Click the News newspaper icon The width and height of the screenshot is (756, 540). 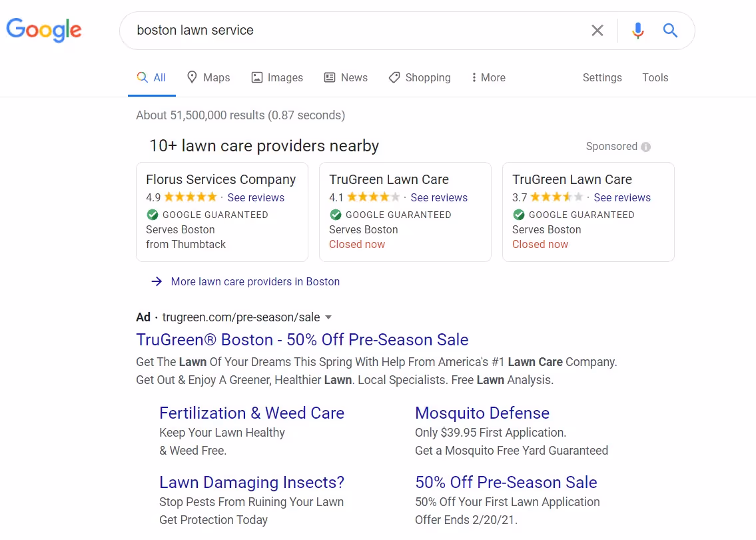330,78
